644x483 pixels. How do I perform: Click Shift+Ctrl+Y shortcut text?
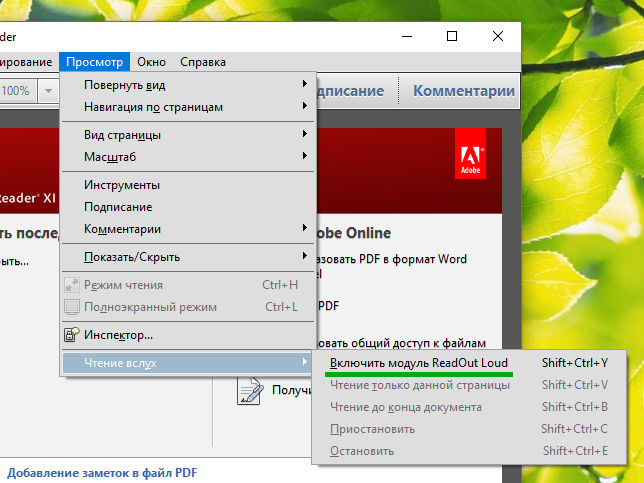pyautogui.click(x=575, y=363)
